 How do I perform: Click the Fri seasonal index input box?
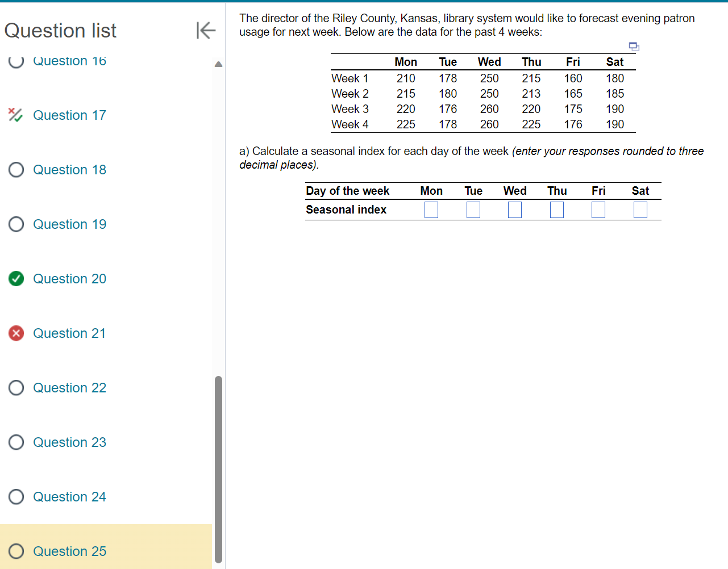click(598, 210)
